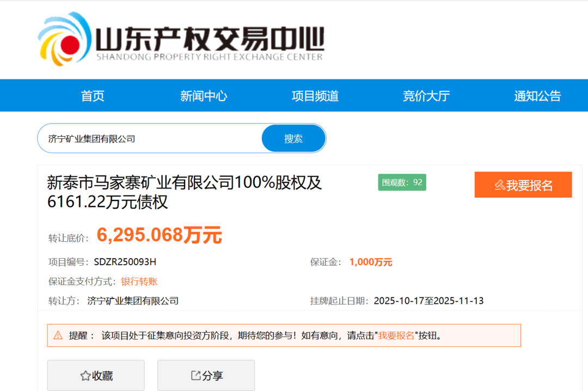Open the 首页 navigation tab
The image size is (588, 391).
pos(93,96)
